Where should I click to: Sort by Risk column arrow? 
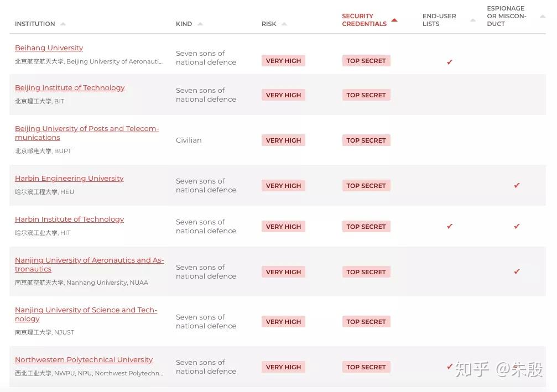[284, 24]
